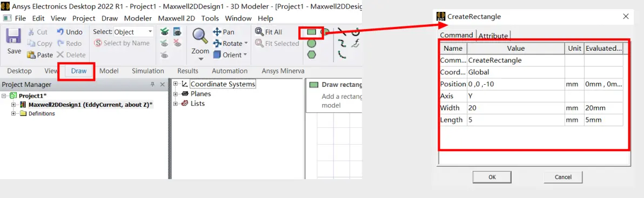Screen dimensions: 644x198
Task: Select the Pan tool
Action: tap(224, 32)
